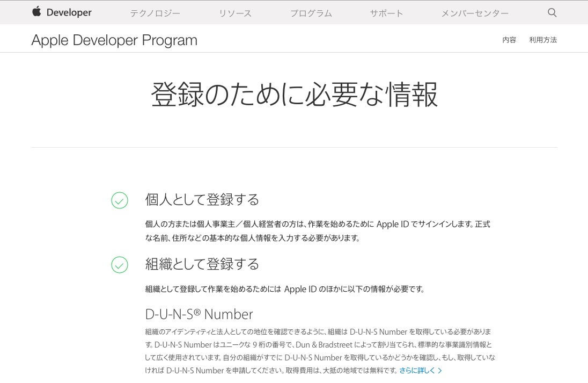Click text line starting な名前、住所などの基本的な
The image size is (588, 383).
252,238
